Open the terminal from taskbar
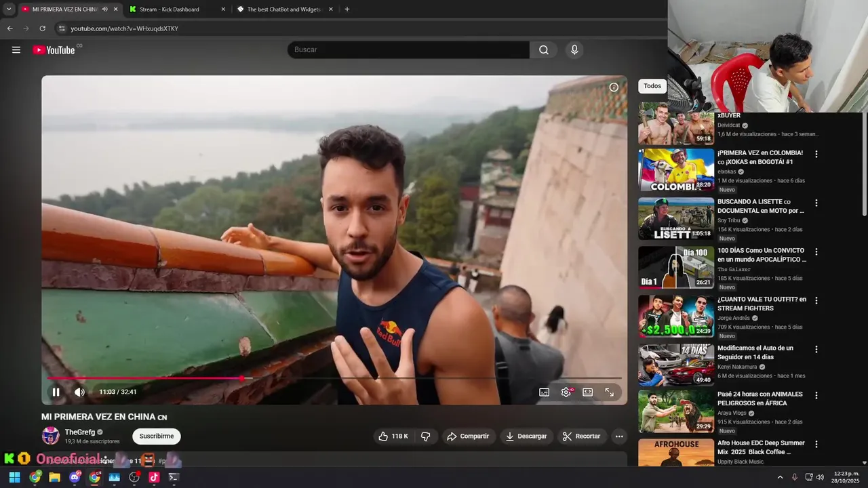Image resolution: width=868 pixels, height=488 pixels. [174, 477]
